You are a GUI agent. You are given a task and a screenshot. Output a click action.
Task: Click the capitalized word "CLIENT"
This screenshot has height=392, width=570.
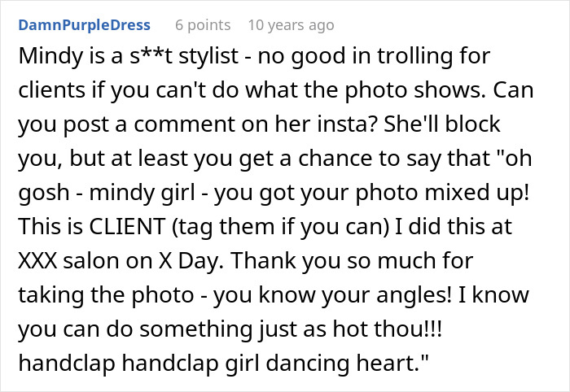[127, 227]
